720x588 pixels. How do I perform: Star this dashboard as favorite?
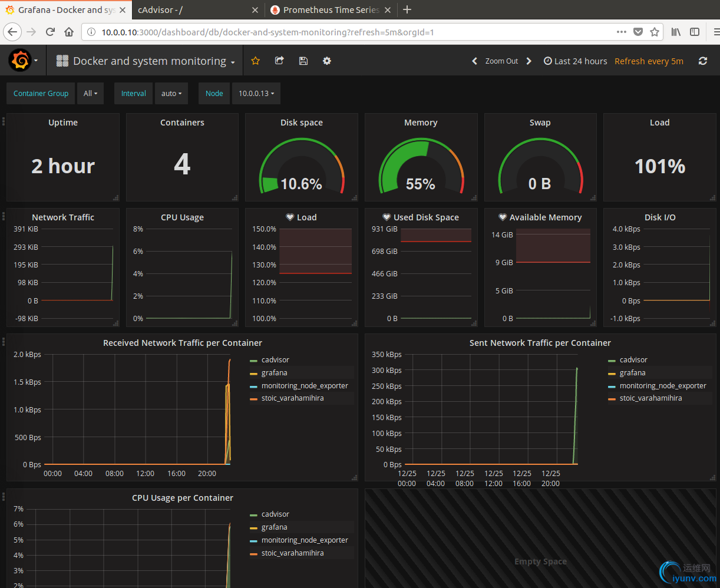pos(256,61)
